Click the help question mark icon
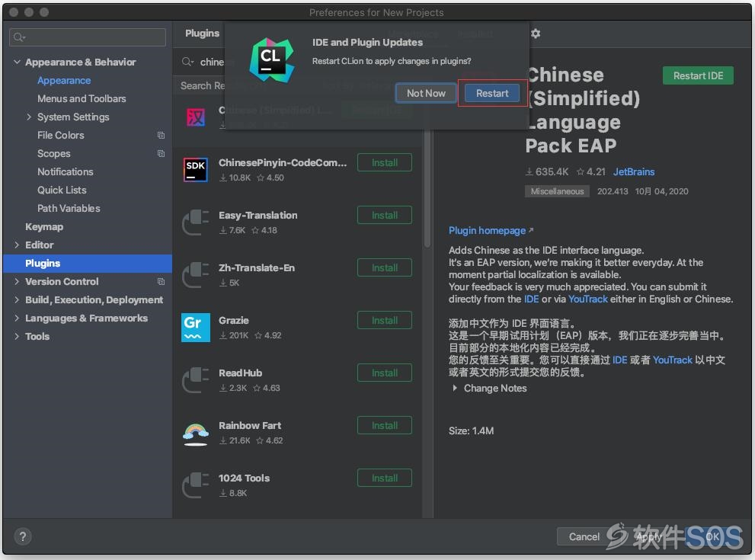This screenshot has width=755, height=560. click(x=23, y=536)
